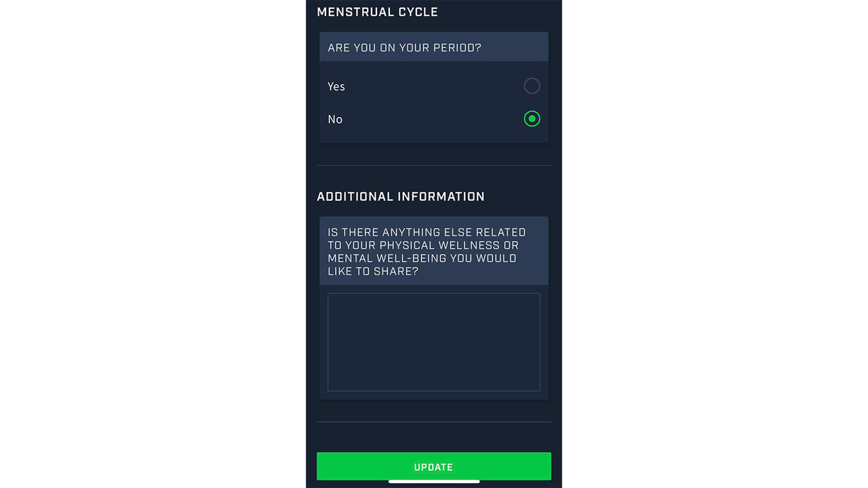Image resolution: width=868 pixels, height=488 pixels.
Task: Tap the empty row space between Yes and its radio
Action: 434,86
